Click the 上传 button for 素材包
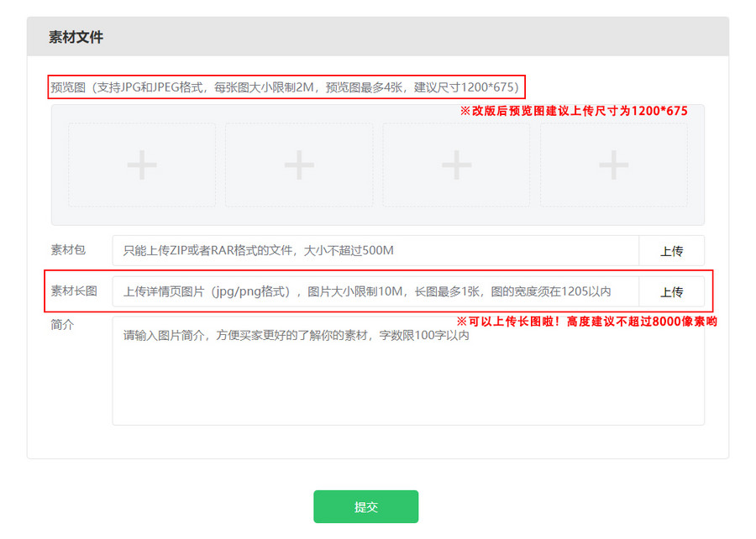Screen dimensions: 756x539 [x=671, y=250]
